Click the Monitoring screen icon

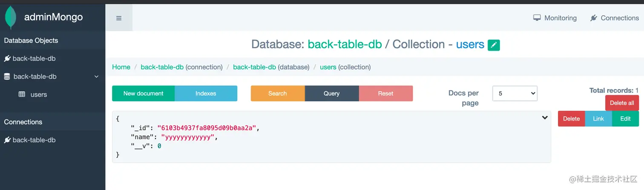537,18
